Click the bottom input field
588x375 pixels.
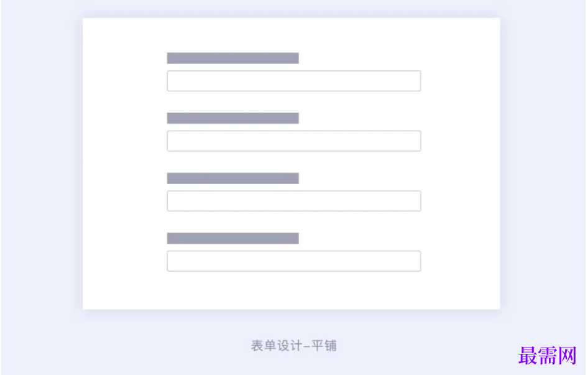(x=293, y=261)
